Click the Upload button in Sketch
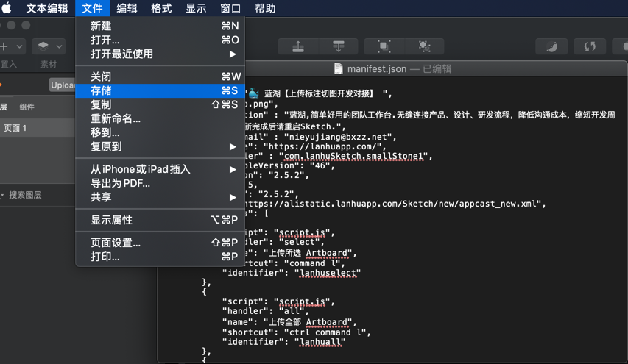The height and width of the screenshot is (364, 628). pyautogui.click(x=63, y=85)
